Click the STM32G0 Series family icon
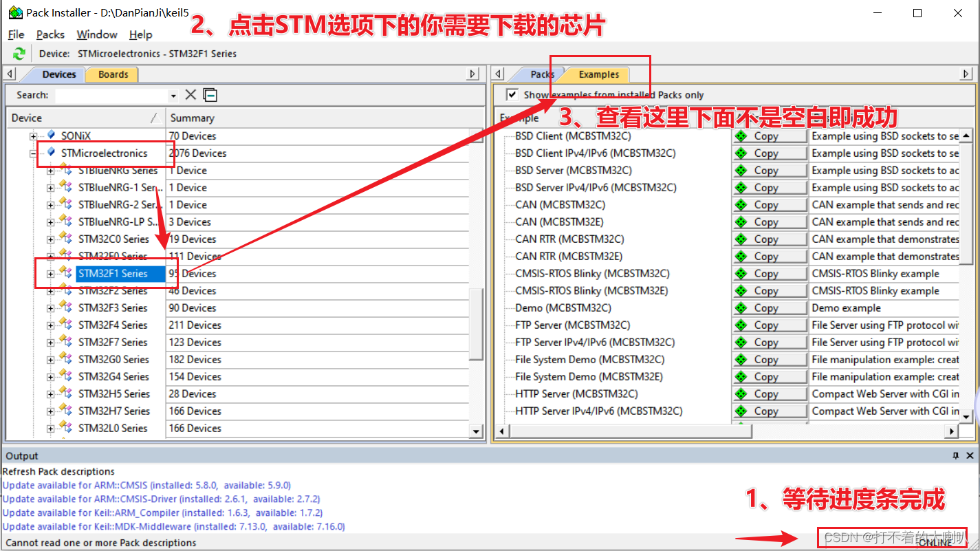980x551 pixels. click(x=66, y=358)
